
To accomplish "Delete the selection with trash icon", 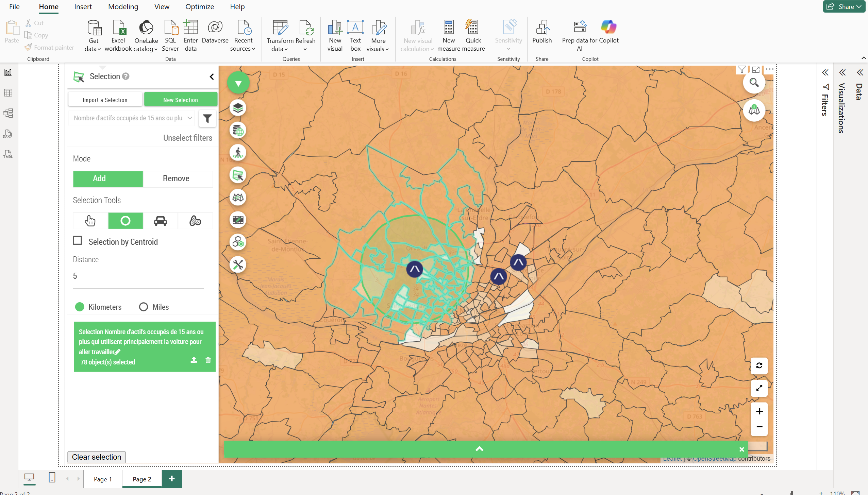I will (208, 360).
